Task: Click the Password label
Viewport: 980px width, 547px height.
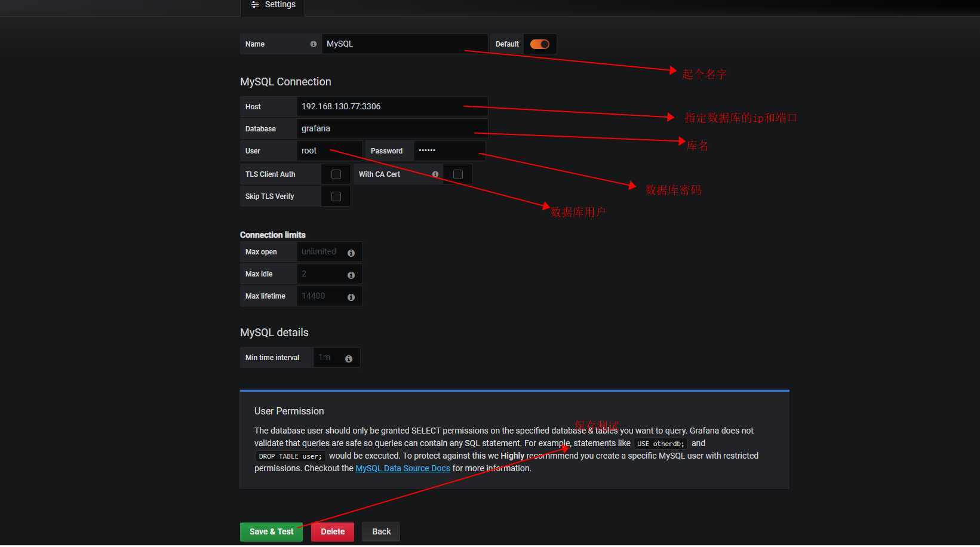Action: point(386,151)
